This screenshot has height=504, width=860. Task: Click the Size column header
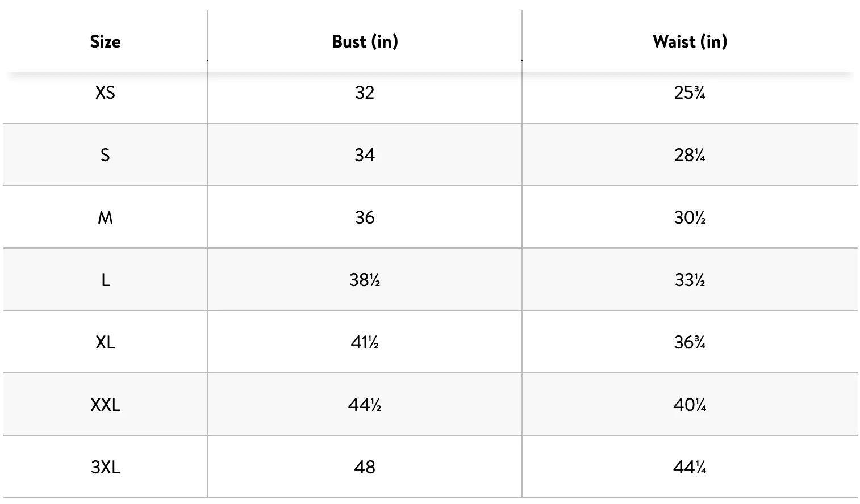[105, 41]
